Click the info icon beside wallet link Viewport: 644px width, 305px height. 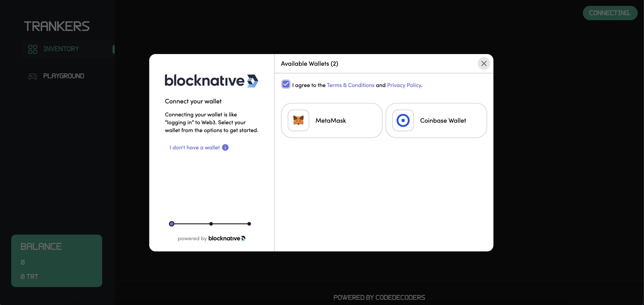pos(225,148)
